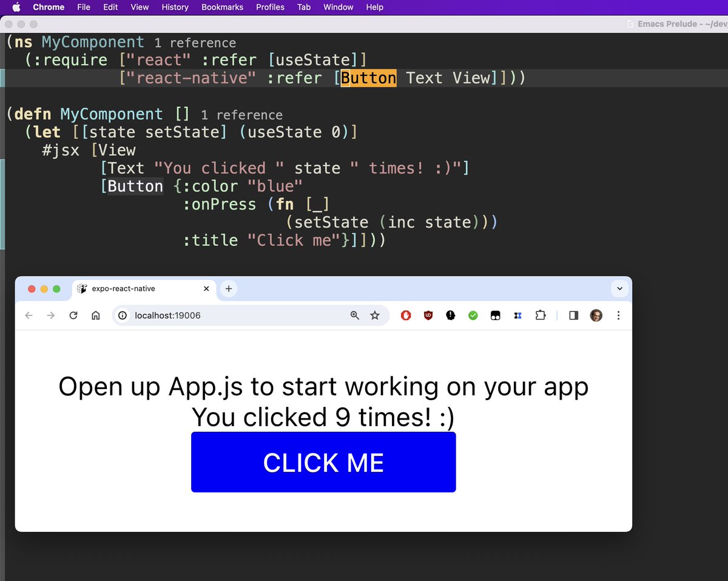Open the blue hourglass extension
Screen dimensions: 728x581
517,315
